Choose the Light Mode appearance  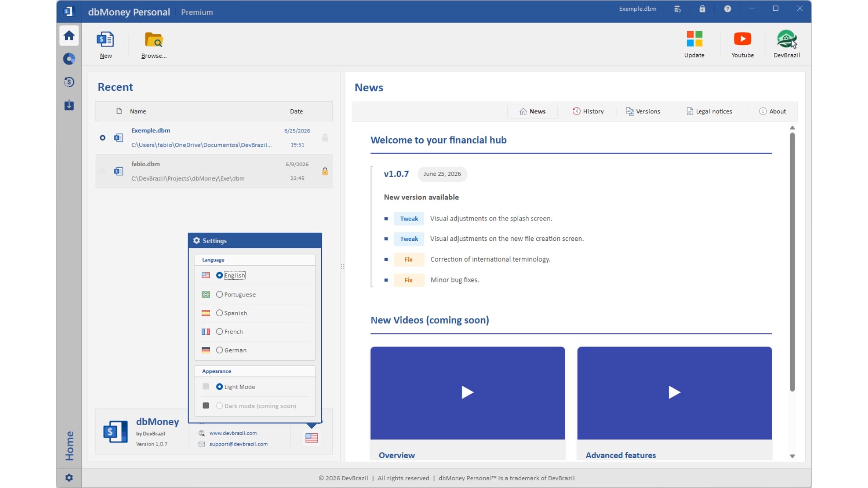236,387
